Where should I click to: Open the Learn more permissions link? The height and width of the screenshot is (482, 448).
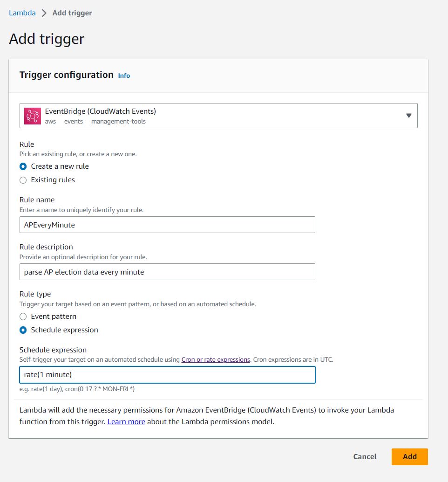tap(126, 422)
